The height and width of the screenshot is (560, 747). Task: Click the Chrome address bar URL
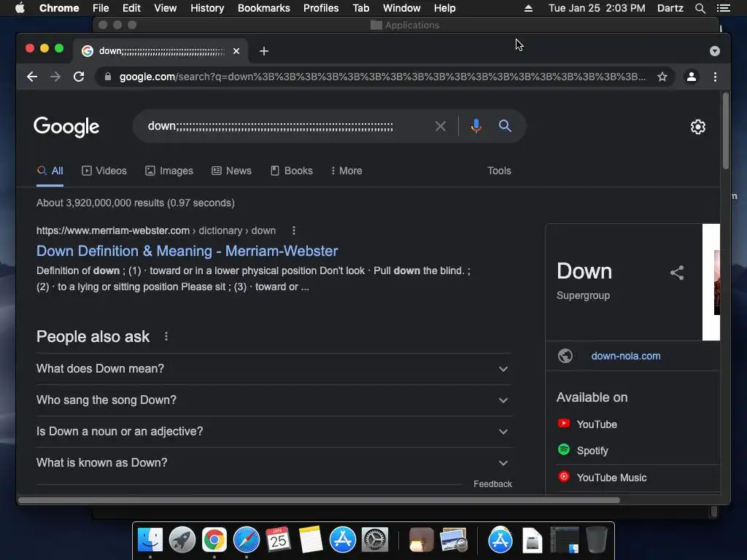[382, 77]
